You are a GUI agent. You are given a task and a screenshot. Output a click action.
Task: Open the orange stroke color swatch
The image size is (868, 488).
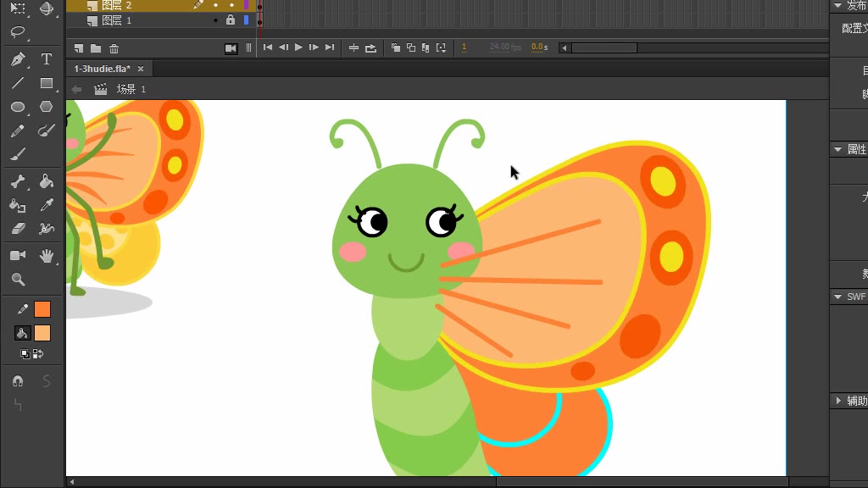coord(42,309)
